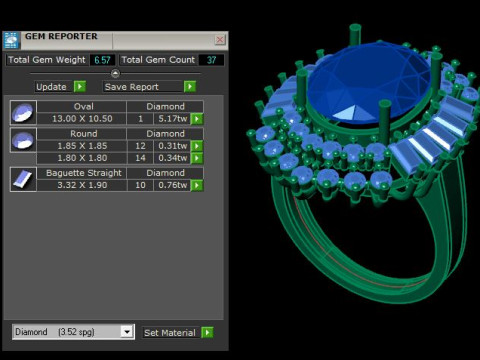This screenshot has height=360, width=480.
Task: Click the Total Gem Weight value 6.57
Action: coord(102,60)
